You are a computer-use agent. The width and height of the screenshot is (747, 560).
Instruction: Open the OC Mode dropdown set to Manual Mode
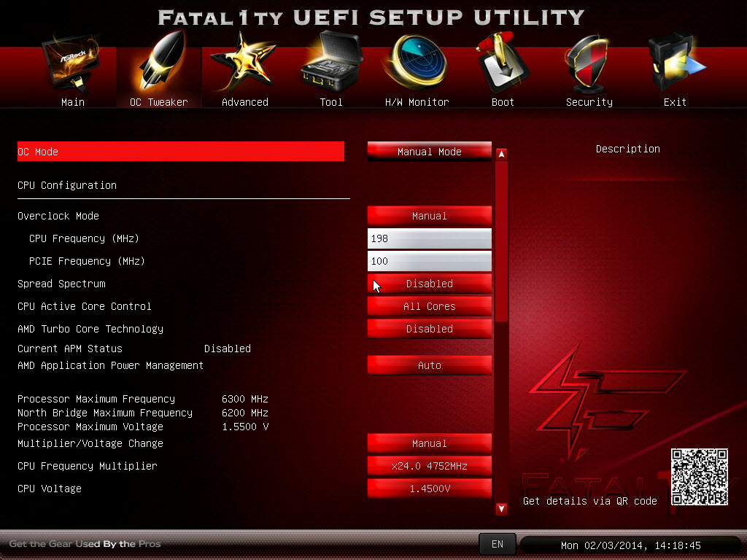point(429,152)
